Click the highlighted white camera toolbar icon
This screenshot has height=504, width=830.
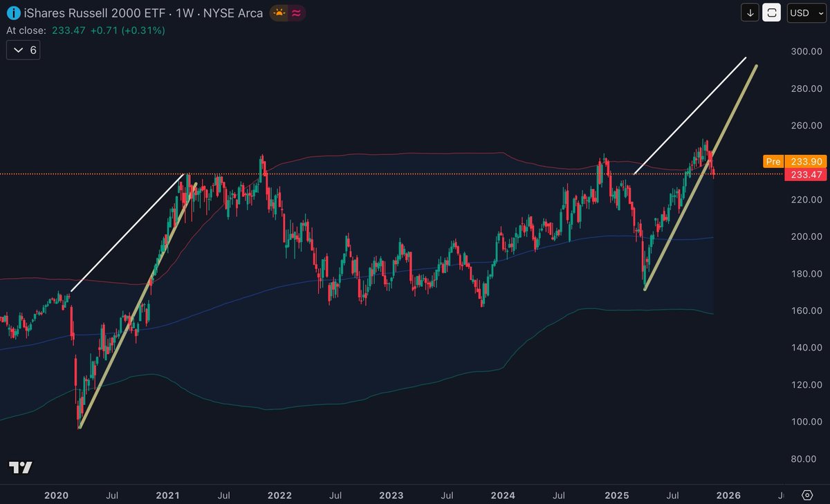(771, 12)
